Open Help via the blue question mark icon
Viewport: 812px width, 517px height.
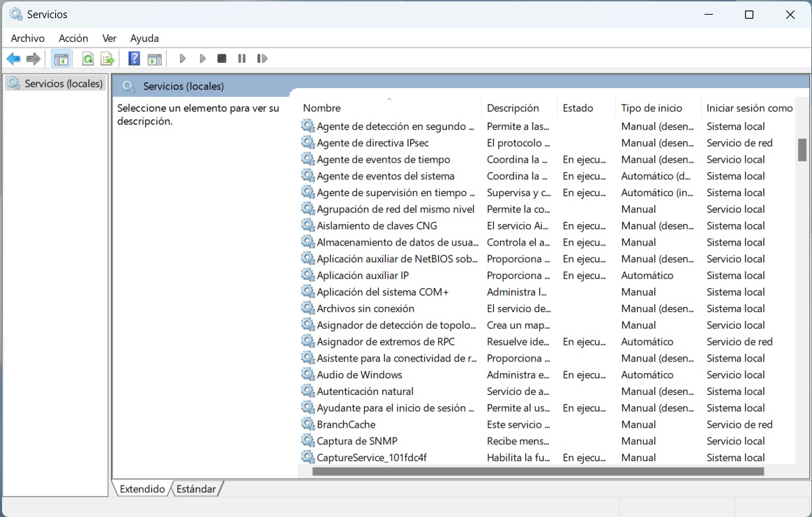[134, 59]
